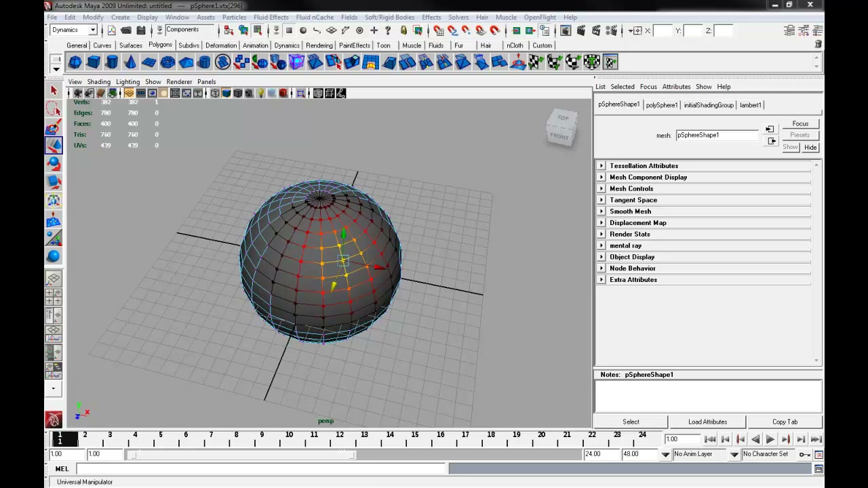Screen dimensions: 868x488
Task: Play the animation forwards
Action: point(770,440)
